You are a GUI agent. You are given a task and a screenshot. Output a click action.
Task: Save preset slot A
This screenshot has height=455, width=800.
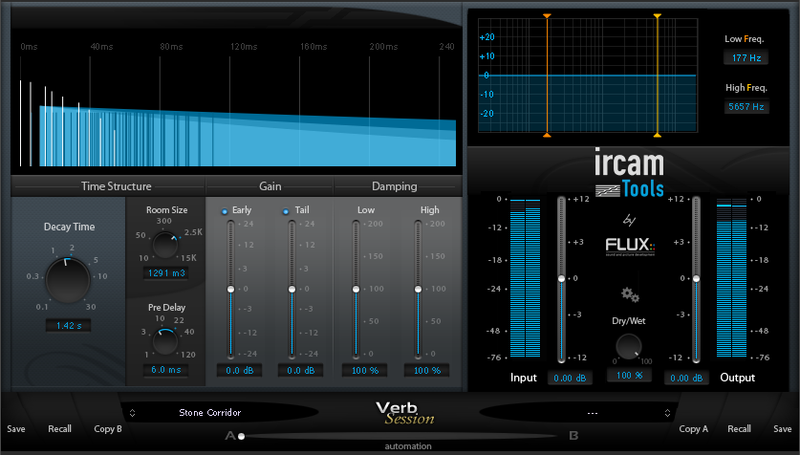[x=16, y=429]
